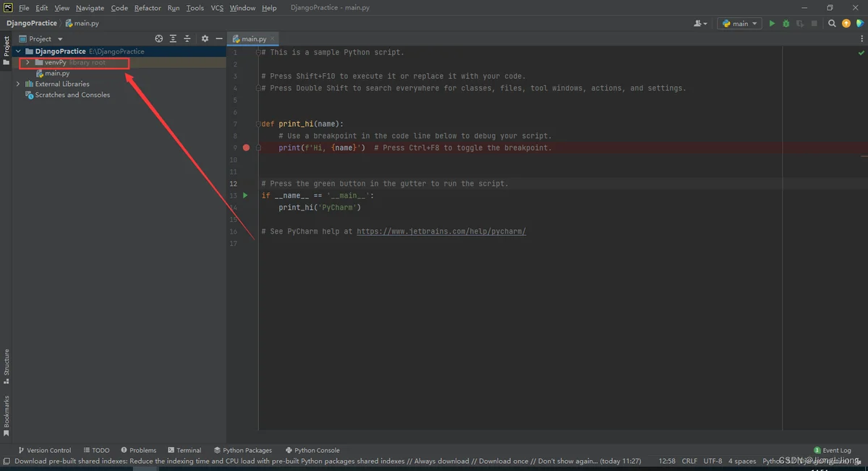Click DjangoPractice breadcrumb in navigation bar

pyautogui.click(x=31, y=23)
